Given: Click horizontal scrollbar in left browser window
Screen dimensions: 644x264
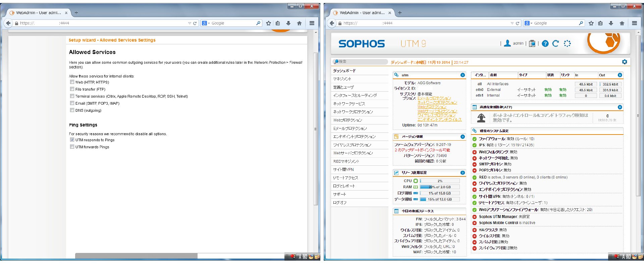Looking at the screenshot, I should (x=136, y=256).
